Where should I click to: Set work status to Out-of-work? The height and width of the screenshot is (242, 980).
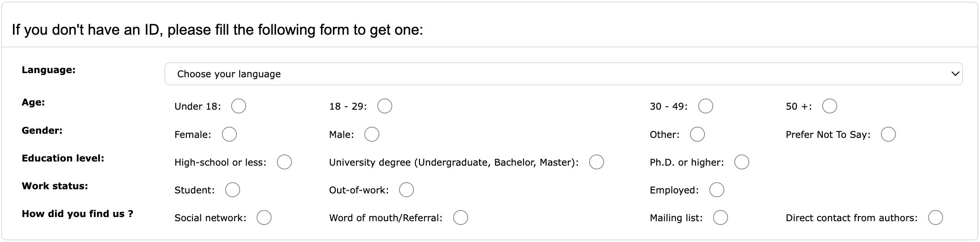(407, 190)
